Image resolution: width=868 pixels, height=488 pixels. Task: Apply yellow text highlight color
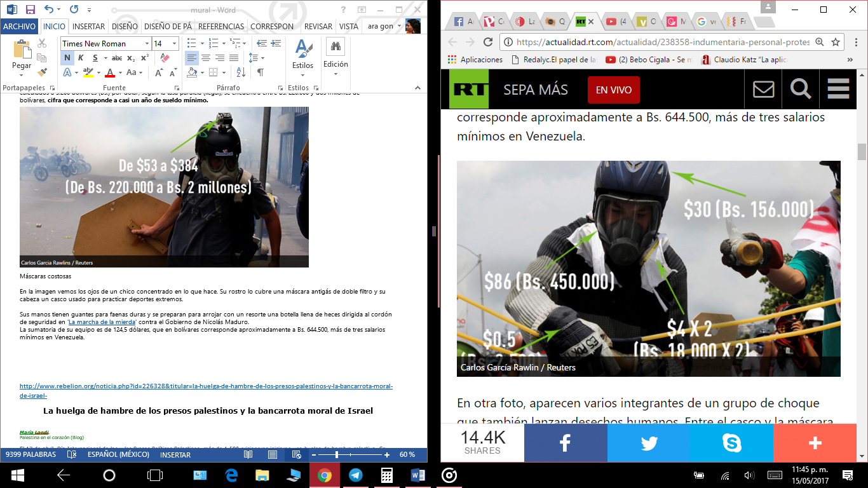tap(88, 72)
